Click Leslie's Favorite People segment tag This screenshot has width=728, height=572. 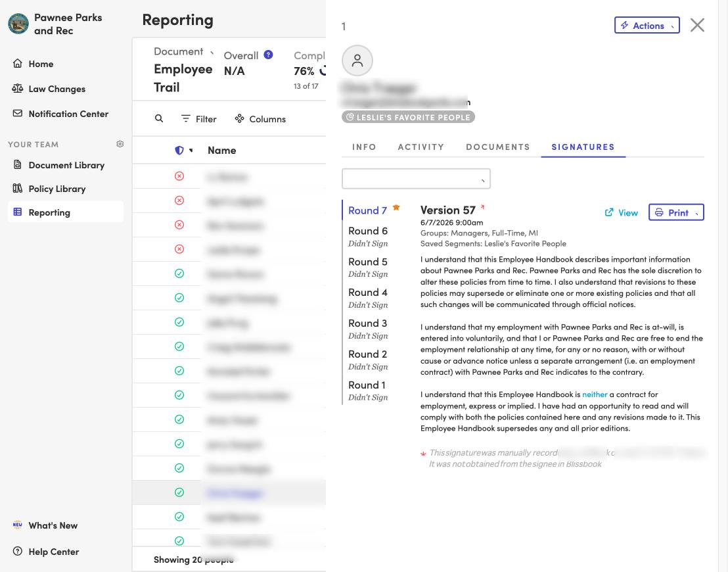pos(408,117)
